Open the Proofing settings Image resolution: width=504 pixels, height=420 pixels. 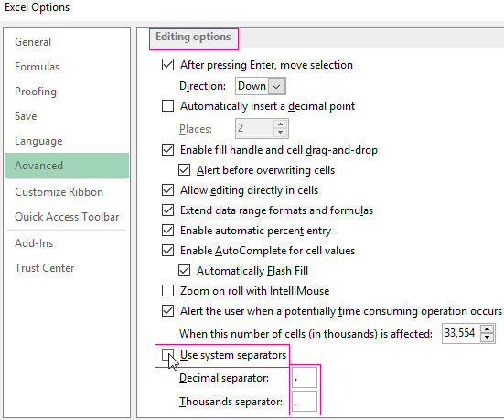pyautogui.click(x=36, y=92)
